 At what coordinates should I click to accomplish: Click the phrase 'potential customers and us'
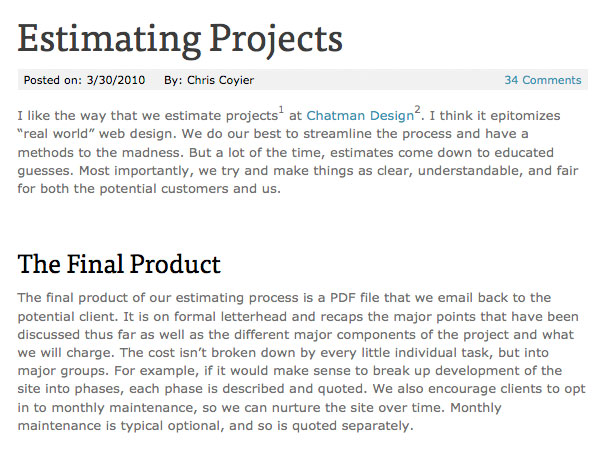188,189
